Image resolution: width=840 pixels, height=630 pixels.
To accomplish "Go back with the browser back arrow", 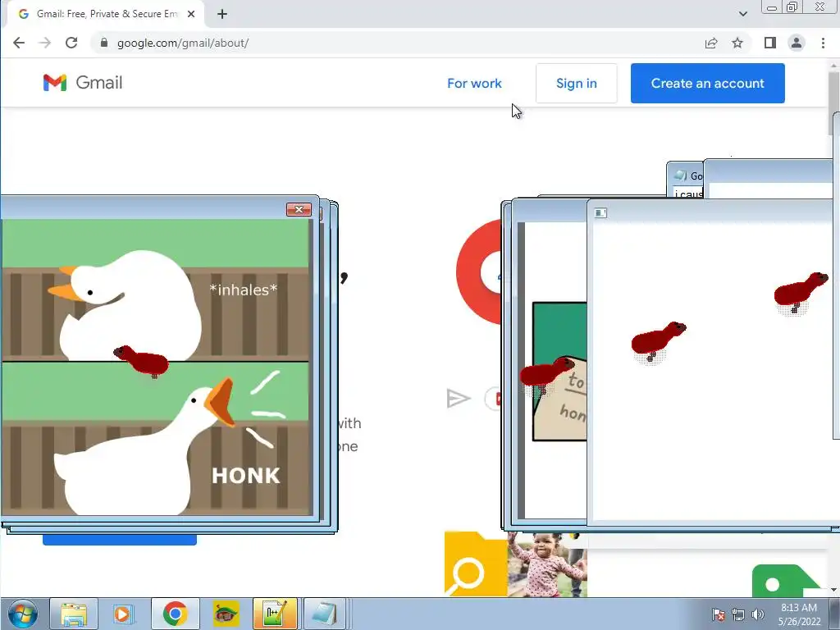I will pyautogui.click(x=19, y=43).
